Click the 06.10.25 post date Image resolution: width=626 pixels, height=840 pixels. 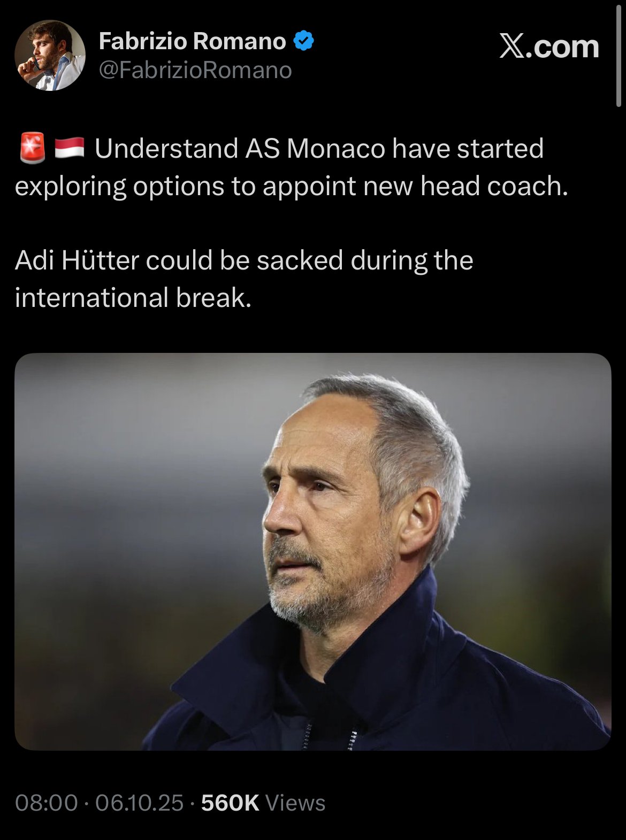[140, 803]
